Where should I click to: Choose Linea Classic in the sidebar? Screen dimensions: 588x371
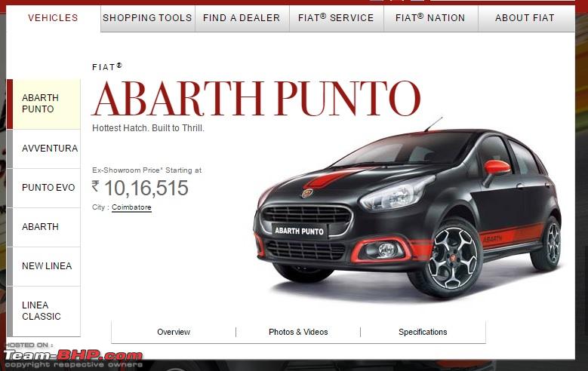(44, 311)
